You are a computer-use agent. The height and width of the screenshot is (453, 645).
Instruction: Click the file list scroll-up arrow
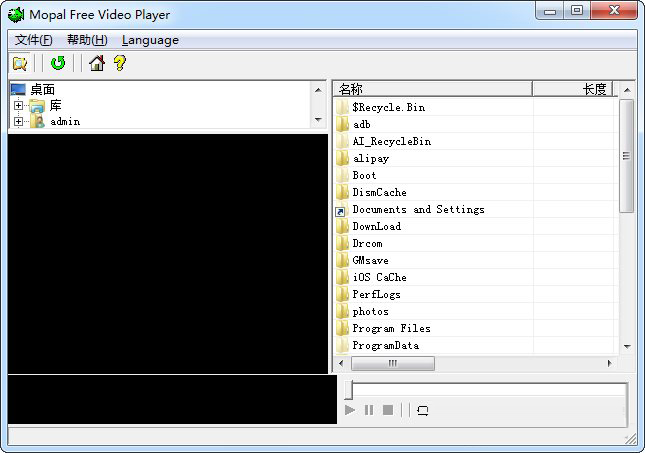pyautogui.click(x=626, y=90)
